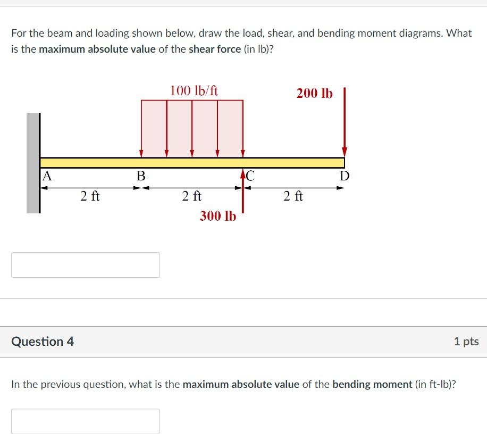The width and height of the screenshot is (487, 448).
Task: Click point label D on the beam
Action: click(x=343, y=176)
